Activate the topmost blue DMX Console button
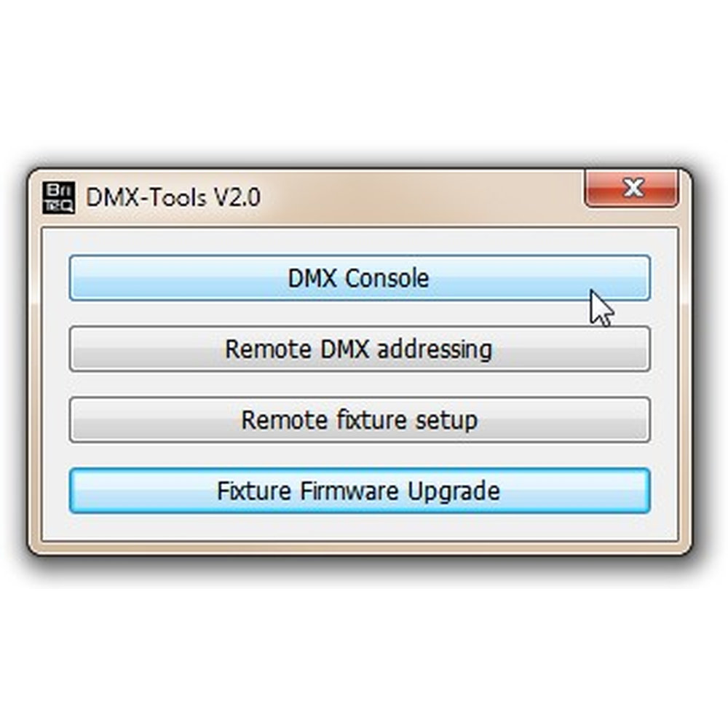Image resolution: width=728 pixels, height=728 pixels. point(360,277)
